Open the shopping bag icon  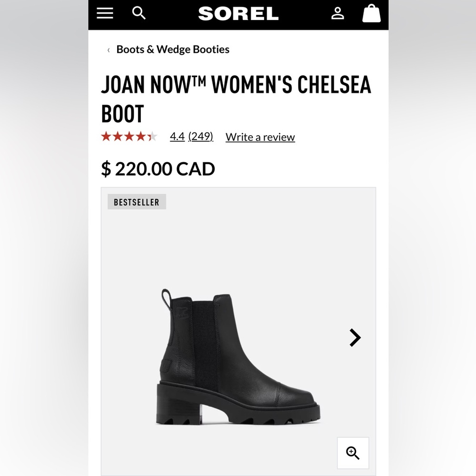(x=371, y=13)
